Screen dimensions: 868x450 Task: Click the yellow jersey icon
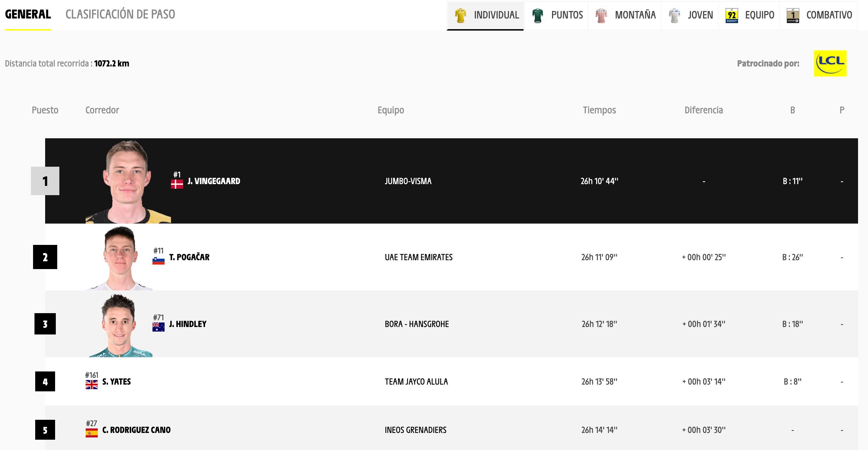click(x=460, y=16)
